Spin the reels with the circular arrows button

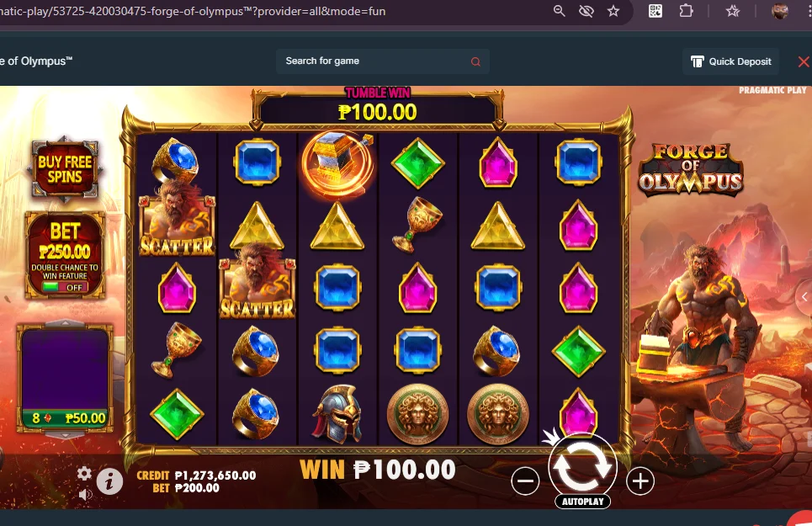coord(582,465)
